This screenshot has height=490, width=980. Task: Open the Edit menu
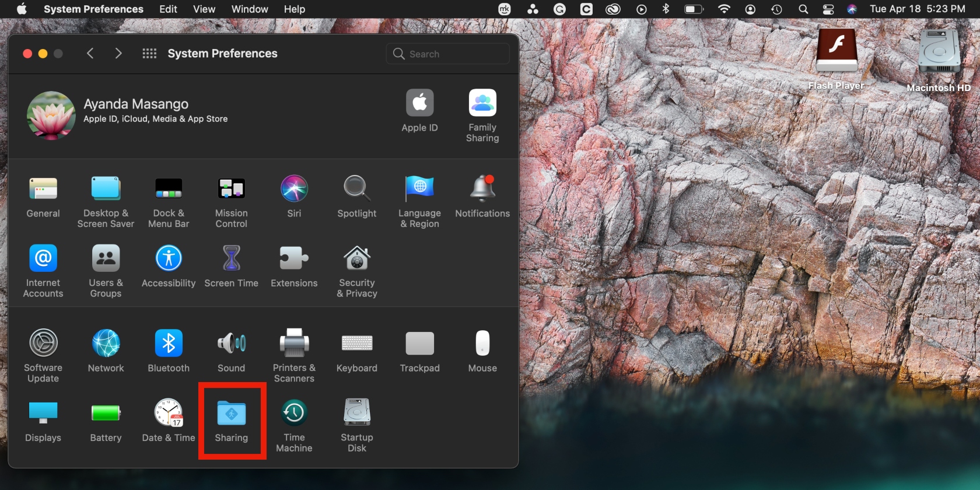168,9
